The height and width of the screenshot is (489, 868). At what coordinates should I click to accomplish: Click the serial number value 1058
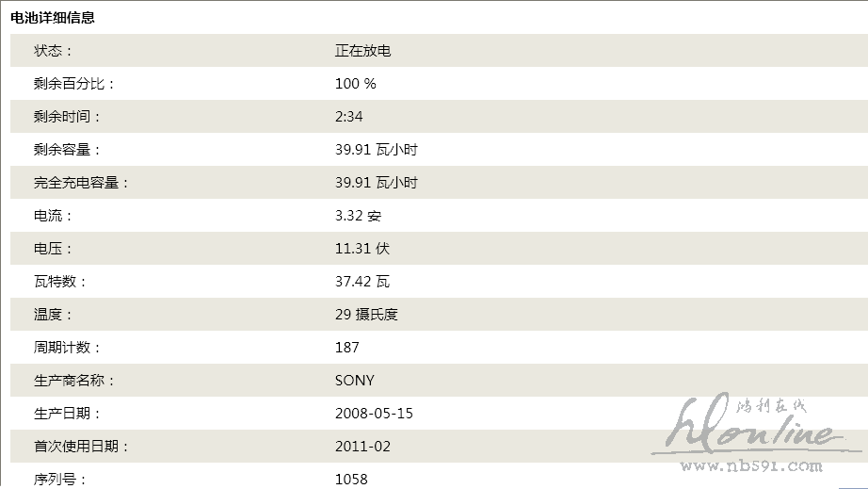[351, 480]
